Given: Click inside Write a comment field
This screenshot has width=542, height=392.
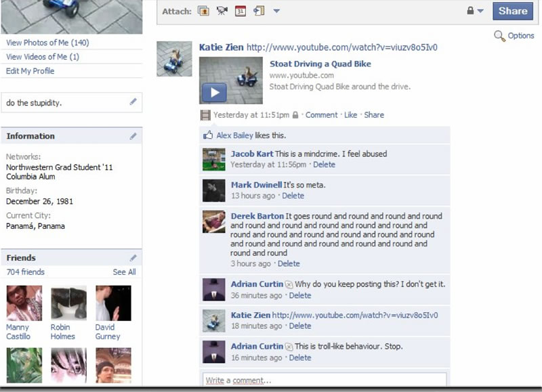Looking at the screenshot, I should pyautogui.click(x=325, y=380).
